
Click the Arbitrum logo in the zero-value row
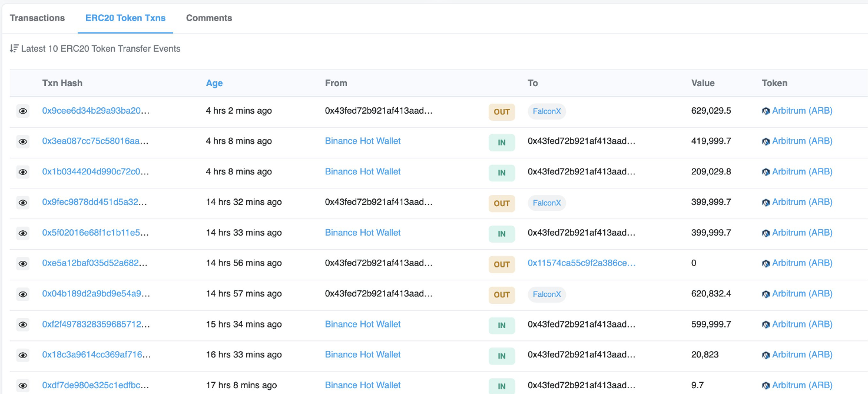[766, 263]
